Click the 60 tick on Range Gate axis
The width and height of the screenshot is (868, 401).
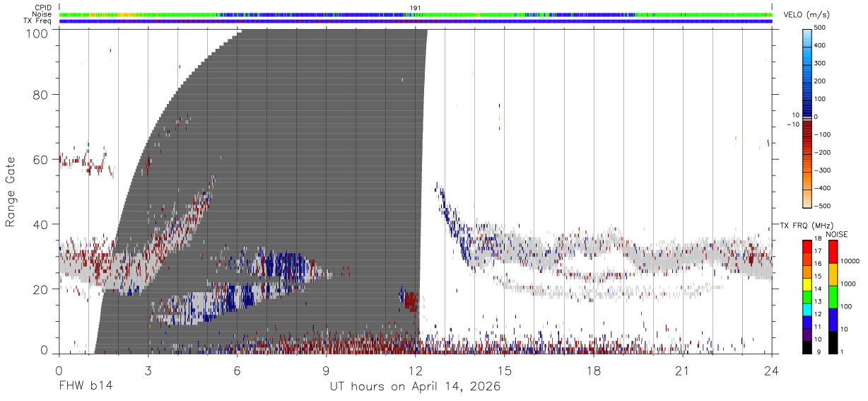tap(42, 160)
